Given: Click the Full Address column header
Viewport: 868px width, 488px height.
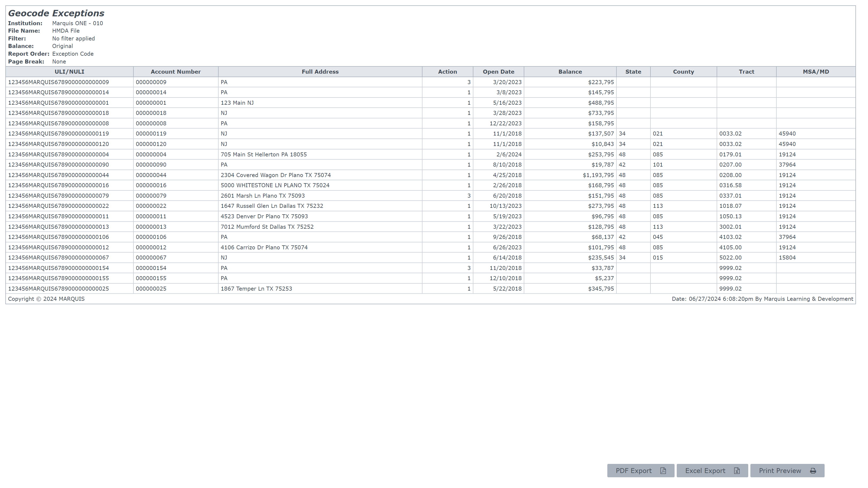Looking at the screenshot, I should [x=320, y=72].
